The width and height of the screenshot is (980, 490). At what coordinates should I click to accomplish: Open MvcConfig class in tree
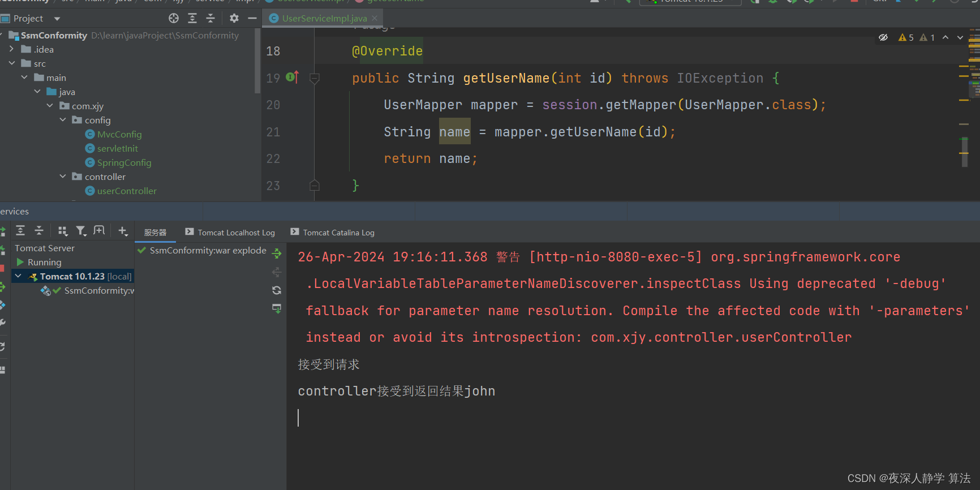tap(119, 134)
